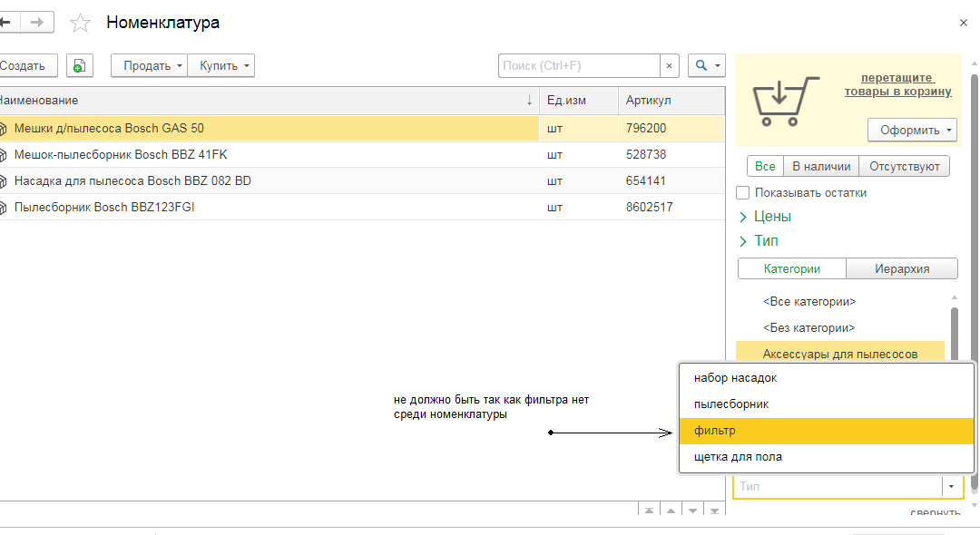Select the Отсутствуют filter toggle

click(904, 166)
